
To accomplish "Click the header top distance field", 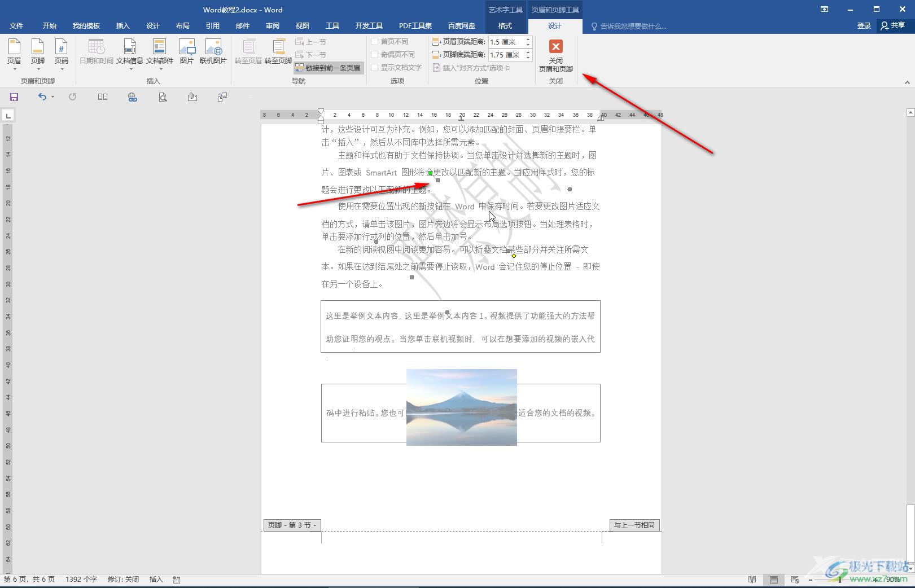I will (x=506, y=42).
